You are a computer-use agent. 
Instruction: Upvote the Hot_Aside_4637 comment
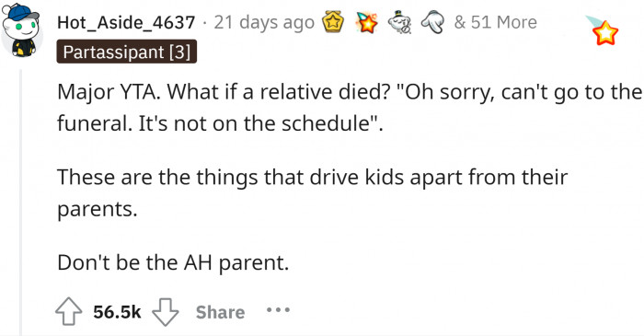pyautogui.click(x=68, y=311)
